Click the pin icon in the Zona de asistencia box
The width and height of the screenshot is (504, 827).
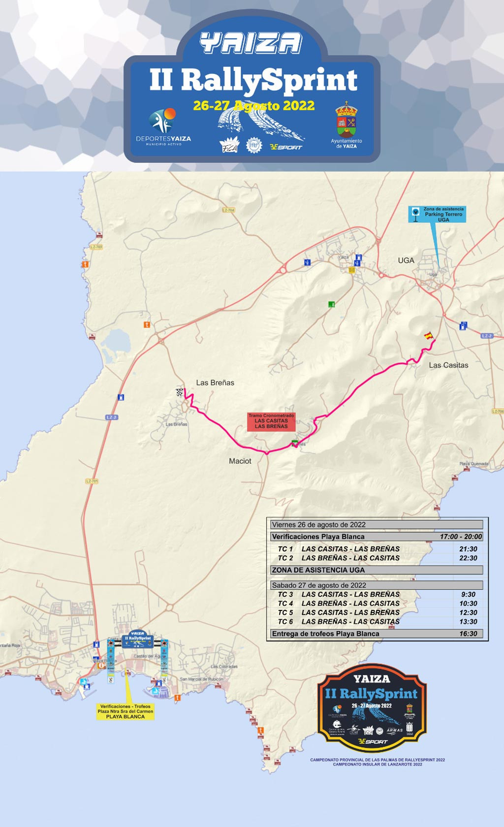point(416,214)
